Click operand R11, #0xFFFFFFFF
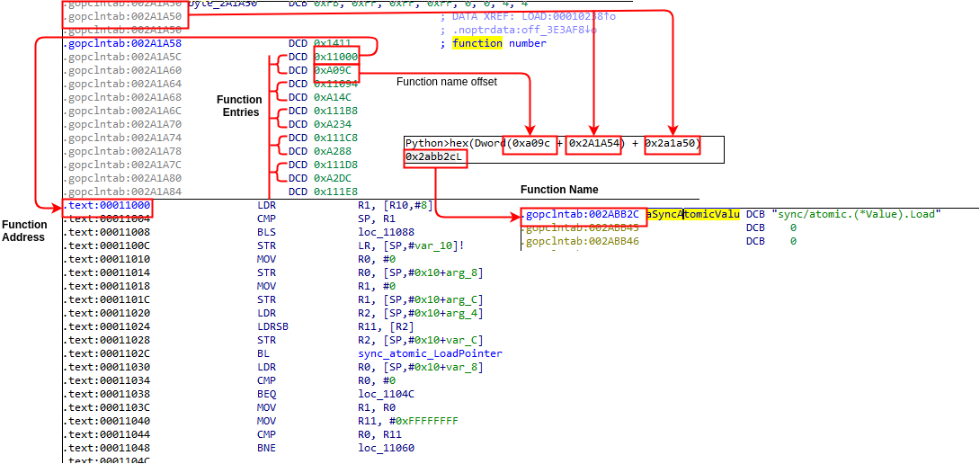Viewport: 980px width, 464px height. click(408, 421)
